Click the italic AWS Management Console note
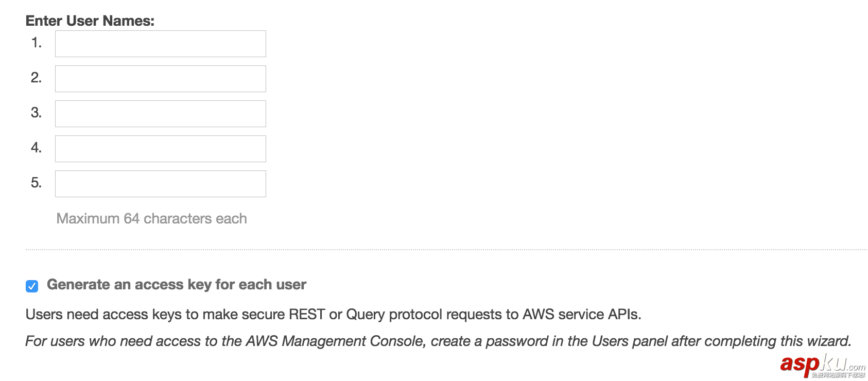 tap(438, 341)
